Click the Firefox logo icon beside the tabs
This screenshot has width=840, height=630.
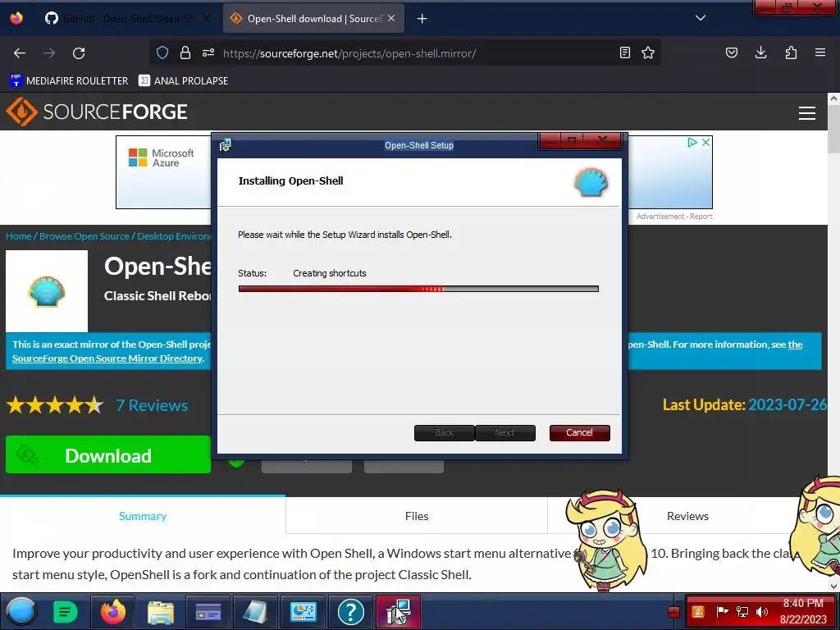click(x=16, y=18)
